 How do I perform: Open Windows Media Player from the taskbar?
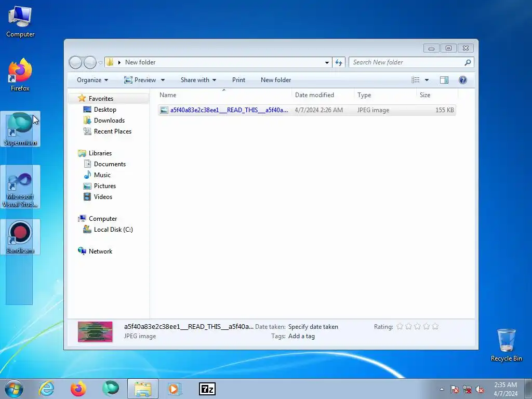click(175, 389)
